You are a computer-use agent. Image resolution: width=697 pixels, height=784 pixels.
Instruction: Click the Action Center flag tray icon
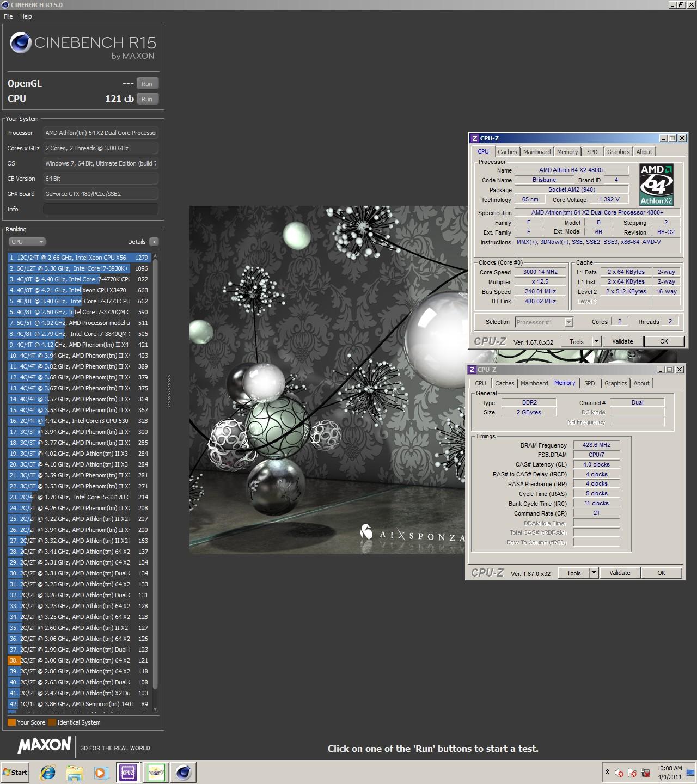[632, 773]
